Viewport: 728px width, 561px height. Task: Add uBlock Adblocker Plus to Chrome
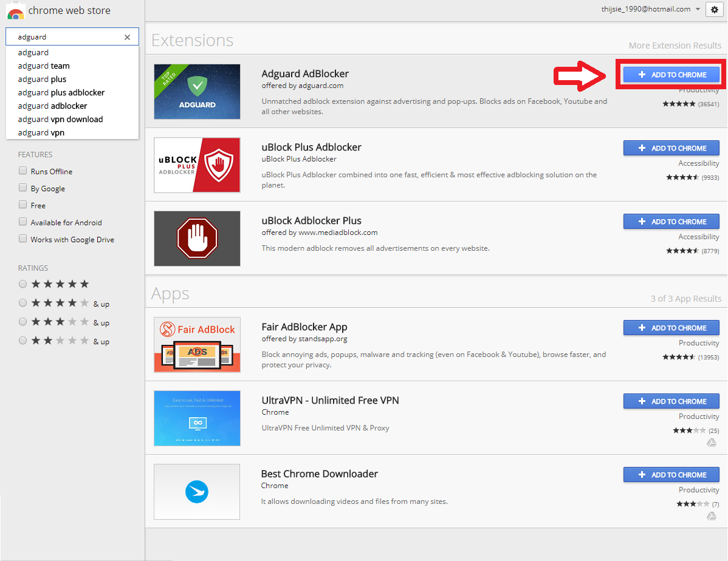pyautogui.click(x=671, y=222)
